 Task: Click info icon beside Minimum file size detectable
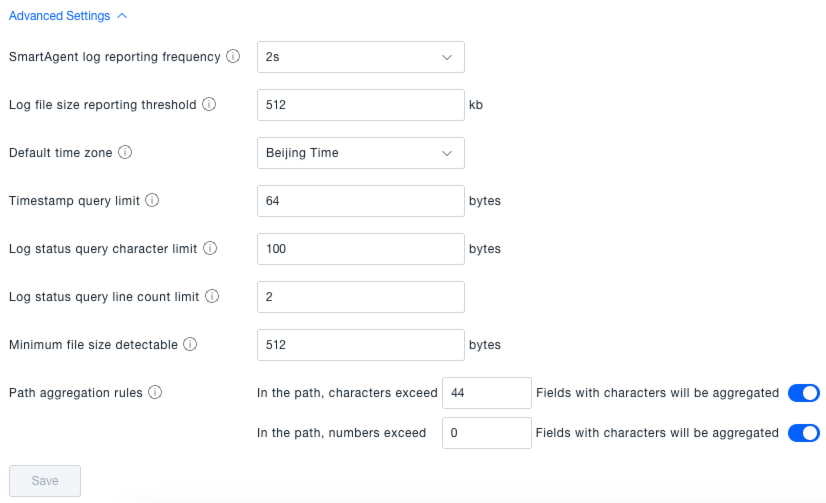pyautogui.click(x=190, y=345)
